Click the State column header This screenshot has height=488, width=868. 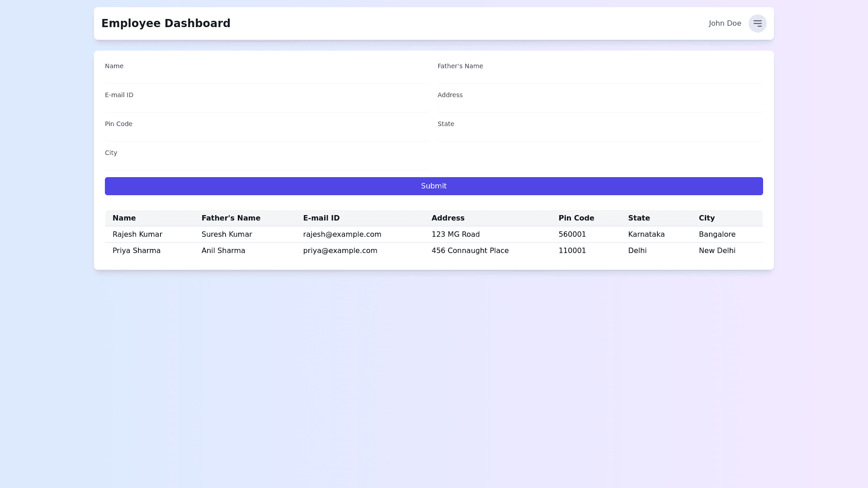pos(639,218)
